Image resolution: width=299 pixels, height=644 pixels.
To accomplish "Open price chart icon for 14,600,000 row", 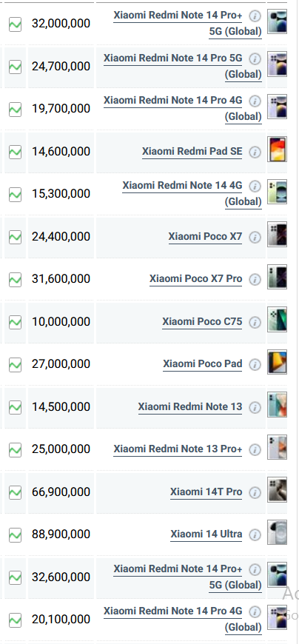I will [16, 152].
